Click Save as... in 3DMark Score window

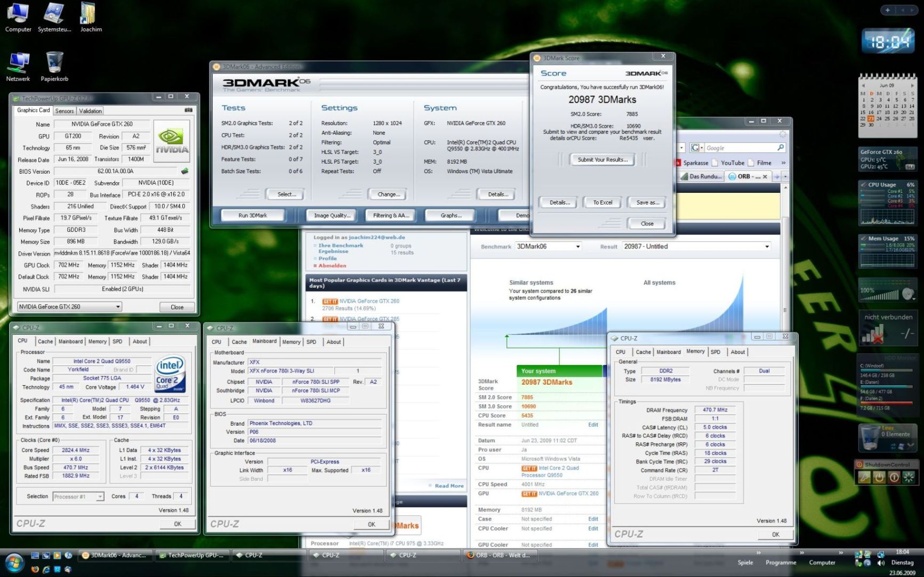click(648, 202)
